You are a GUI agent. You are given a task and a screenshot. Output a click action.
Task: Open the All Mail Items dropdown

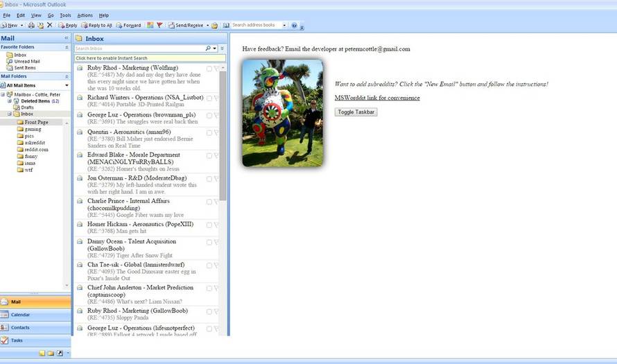tap(67, 85)
